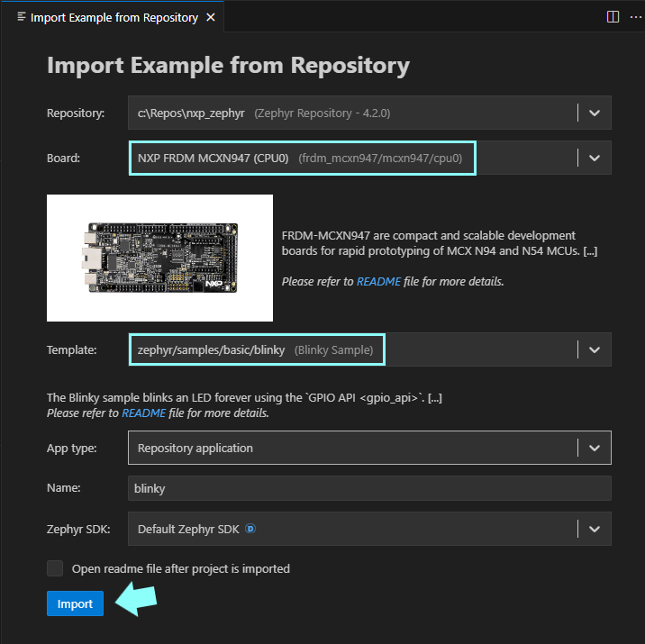
Task: Click the split editor icon
Action: point(613,17)
